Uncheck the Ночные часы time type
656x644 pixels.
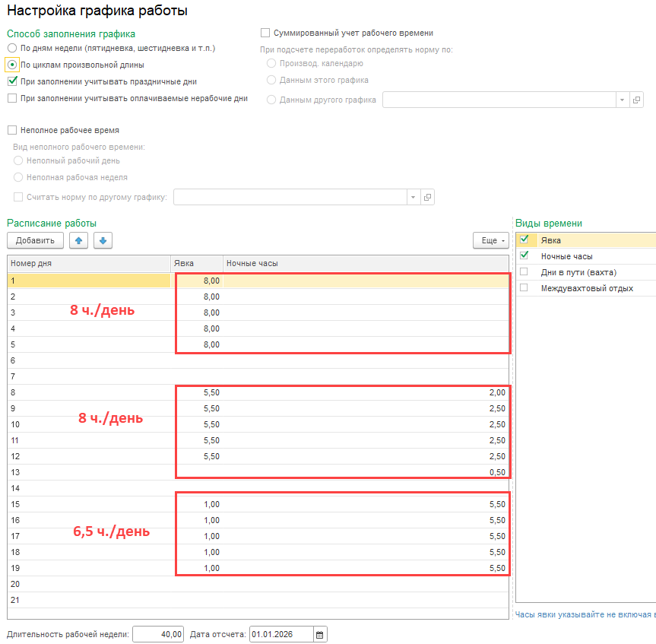[524, 255]
